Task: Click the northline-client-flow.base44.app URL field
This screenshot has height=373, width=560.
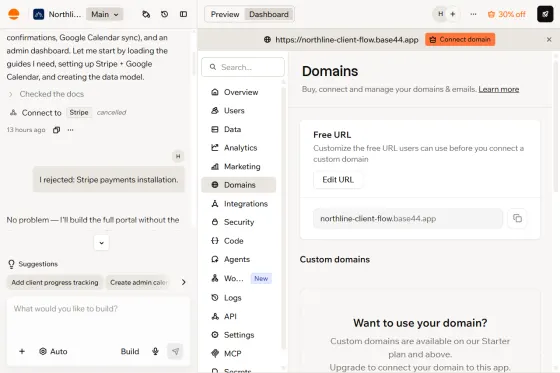Action: [x=408, y=219]
